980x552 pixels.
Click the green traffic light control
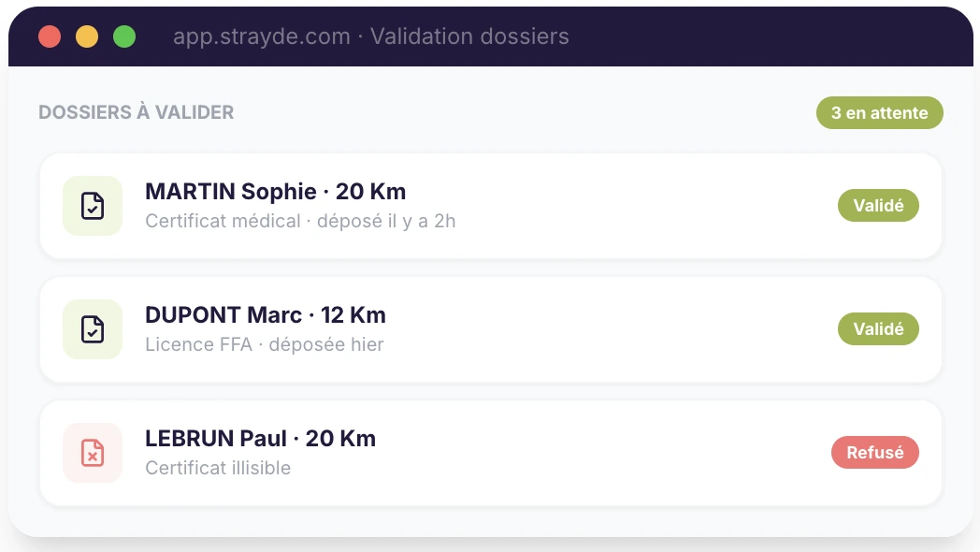[122, 36]
